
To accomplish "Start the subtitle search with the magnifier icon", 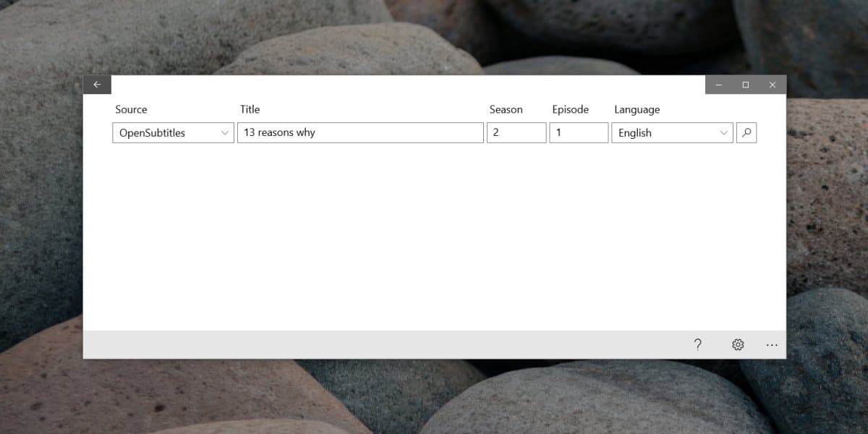I will pos(746,132).
